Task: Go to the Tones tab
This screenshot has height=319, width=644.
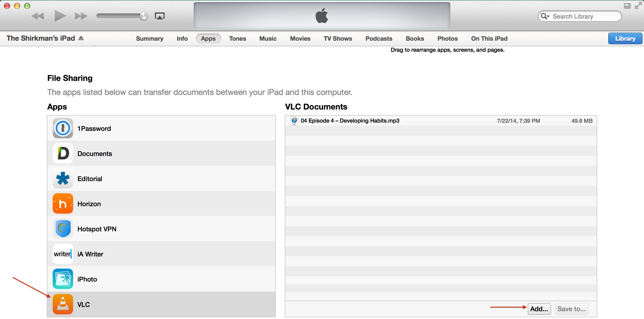Action: (237, 38)
